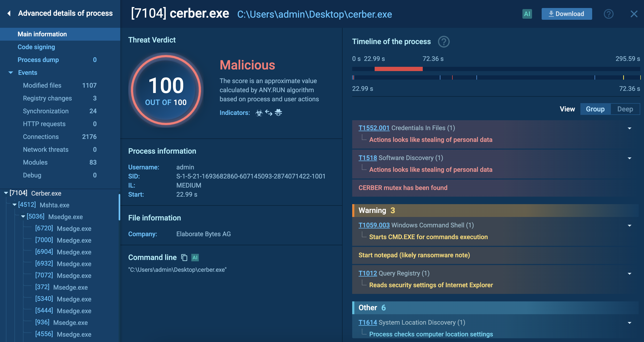Expand the T1518 Software Discovery entry
Screen dimensions: 644x342
(x=629, y=158)
